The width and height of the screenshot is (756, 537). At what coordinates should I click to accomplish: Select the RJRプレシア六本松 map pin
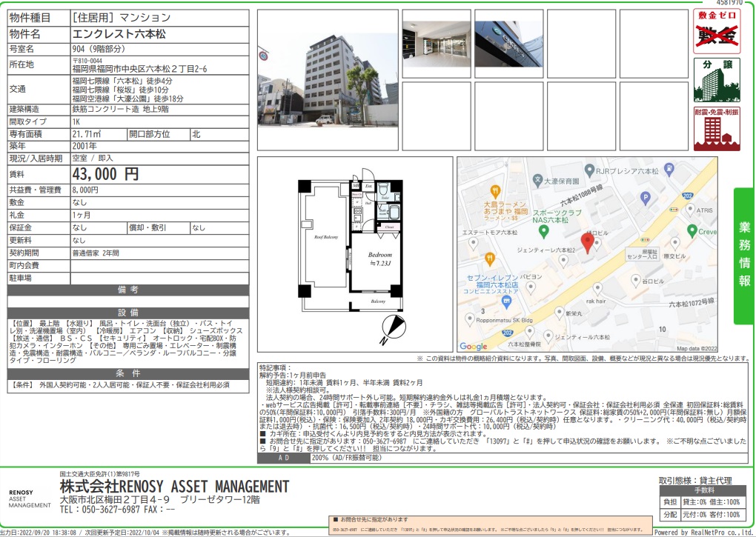(x=589, y=170)
